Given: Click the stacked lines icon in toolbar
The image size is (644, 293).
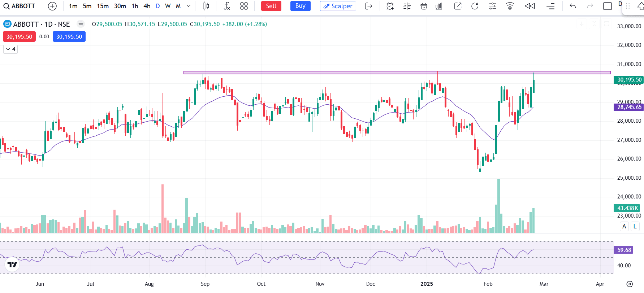Looking at the screenshot, I should [550, 6].
